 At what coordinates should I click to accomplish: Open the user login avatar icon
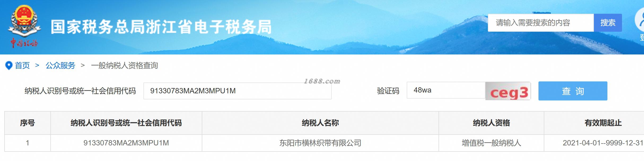coord(639,21)
